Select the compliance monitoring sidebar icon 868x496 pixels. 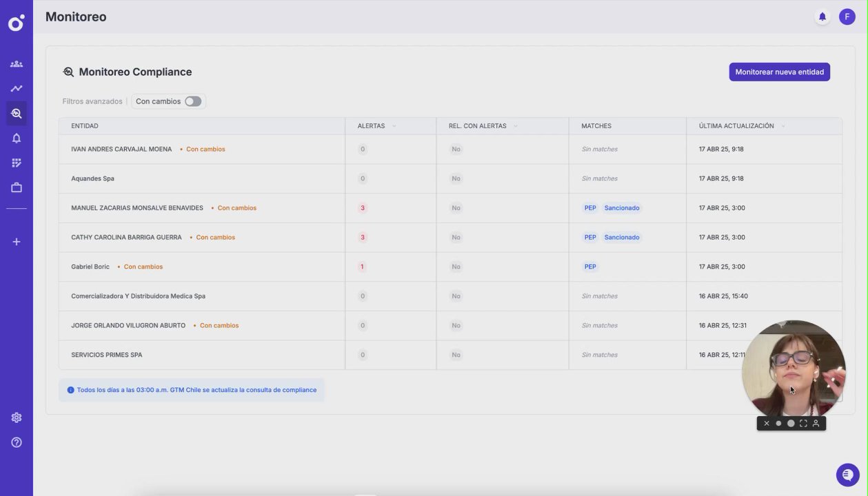click(x=17, y=114)
